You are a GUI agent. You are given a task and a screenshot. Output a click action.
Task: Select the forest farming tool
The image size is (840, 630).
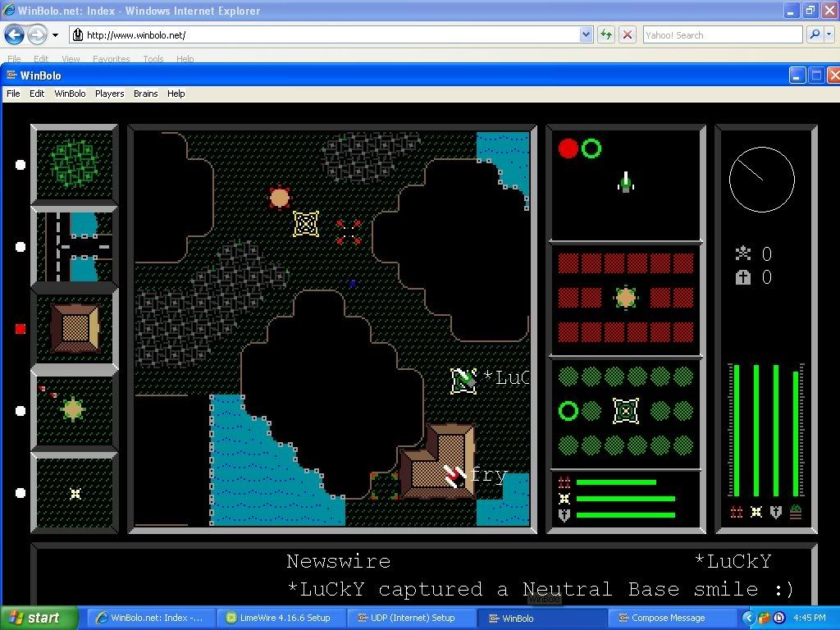click(x=75, y=164)
